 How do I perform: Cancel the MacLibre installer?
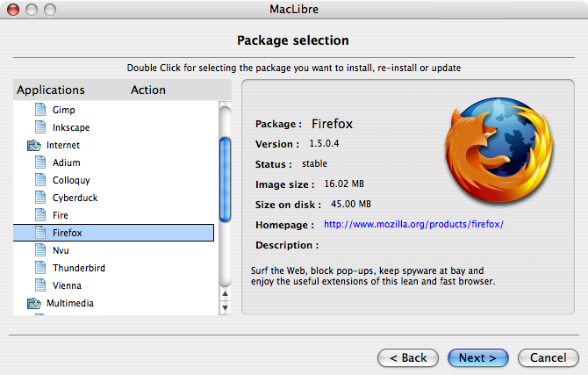point(548,357)
